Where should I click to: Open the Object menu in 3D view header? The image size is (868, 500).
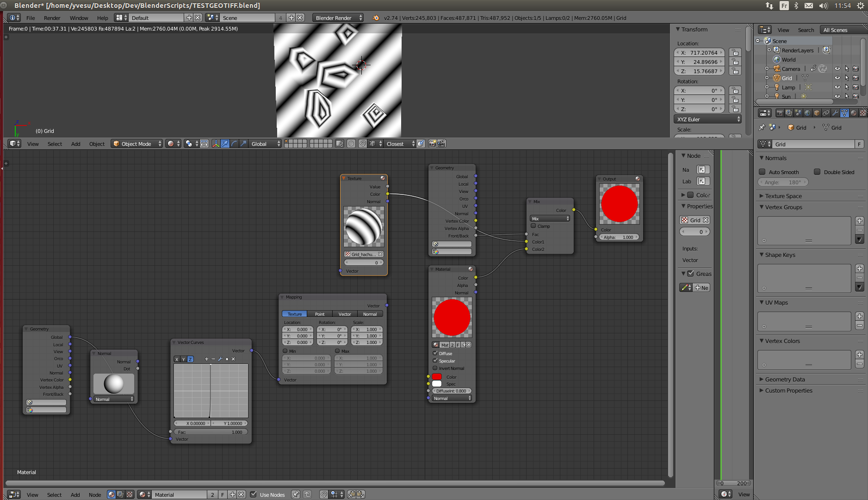click(97, 144)
